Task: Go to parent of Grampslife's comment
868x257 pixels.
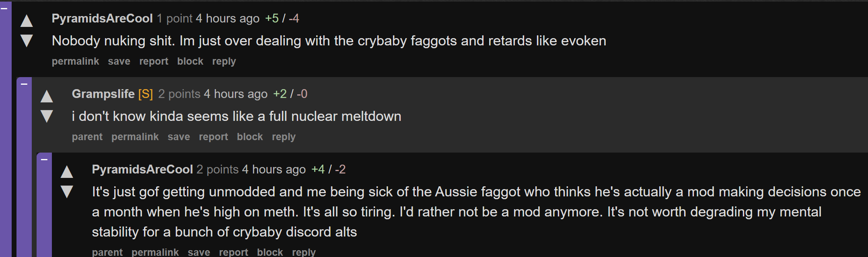Action: pos(87,137)
